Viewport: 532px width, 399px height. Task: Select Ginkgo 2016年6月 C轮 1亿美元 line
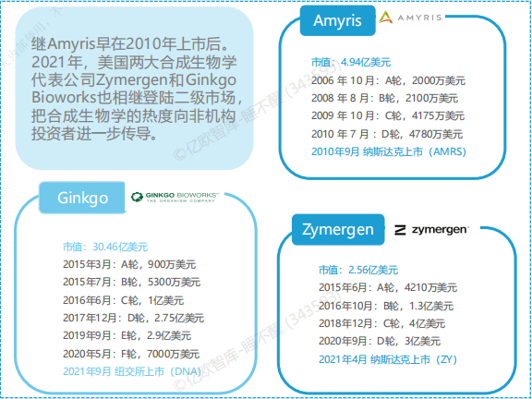123,300
